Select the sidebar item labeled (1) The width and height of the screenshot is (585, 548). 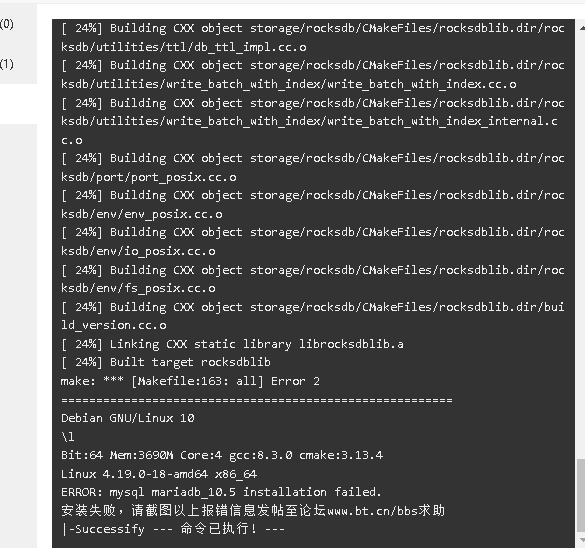pyautogui.click(x=7, y=64)
